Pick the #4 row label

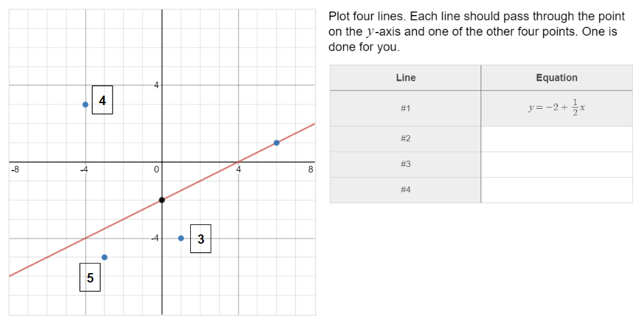tap(406, 190)
